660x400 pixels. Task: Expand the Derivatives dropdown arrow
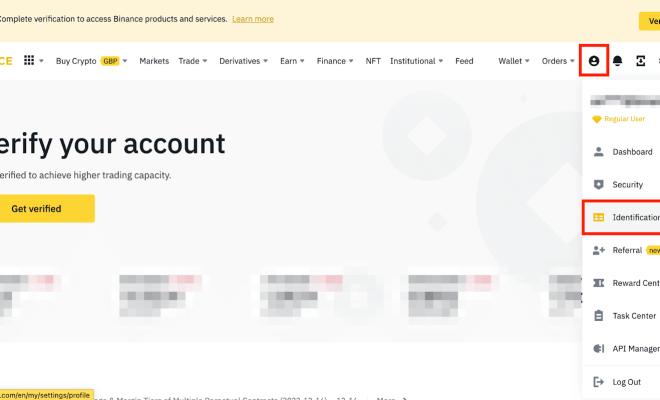coord(266,61)
